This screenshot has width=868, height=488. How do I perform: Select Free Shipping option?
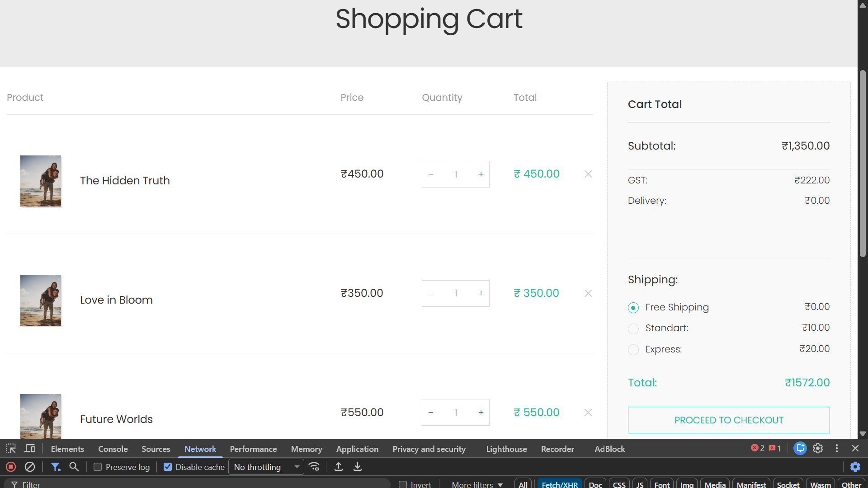(x=633, y=308)
